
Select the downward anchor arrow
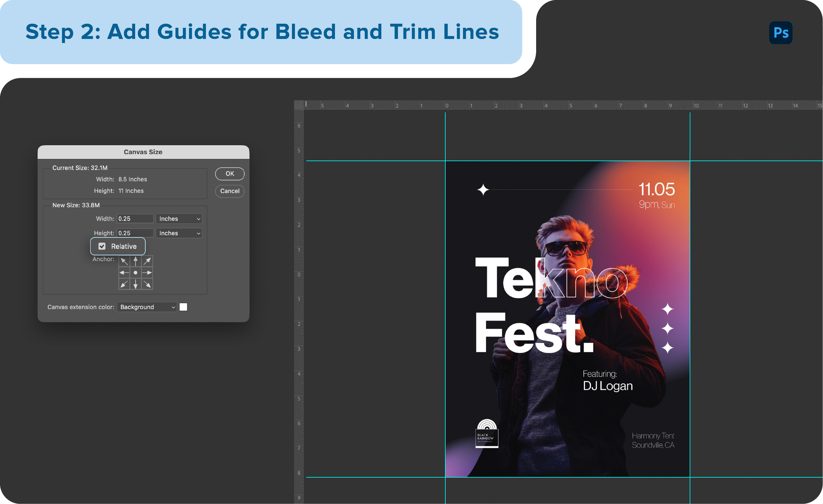click(x=135, y=284)
